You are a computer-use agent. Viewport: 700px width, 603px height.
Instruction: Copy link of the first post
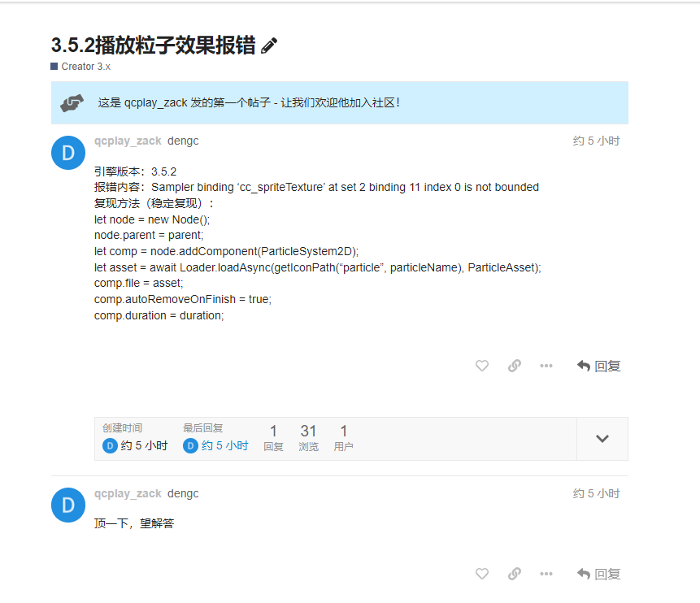515,366
